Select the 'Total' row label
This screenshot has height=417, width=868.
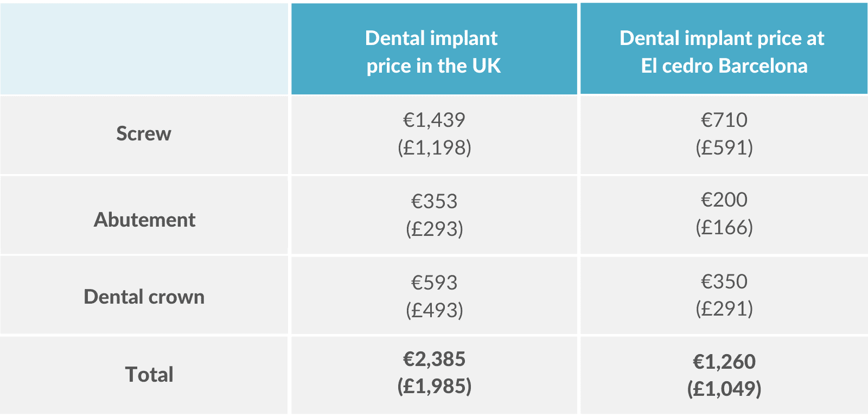(x=149, y=375)
